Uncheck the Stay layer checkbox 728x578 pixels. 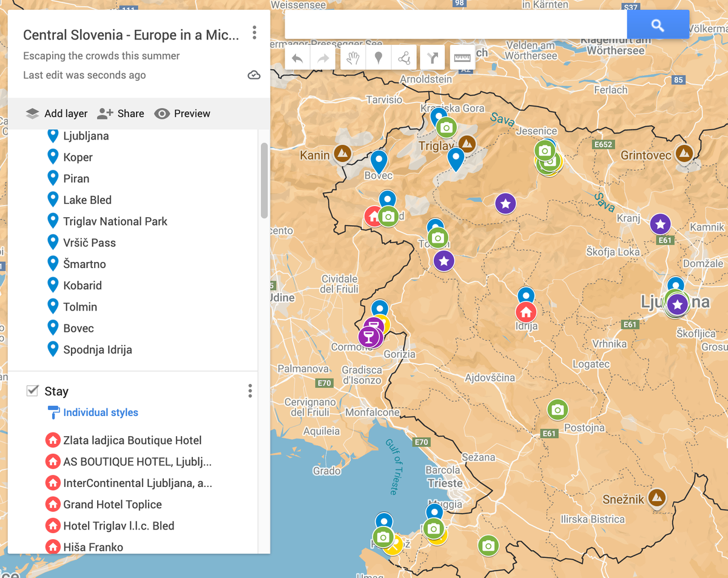pos(32,391)
